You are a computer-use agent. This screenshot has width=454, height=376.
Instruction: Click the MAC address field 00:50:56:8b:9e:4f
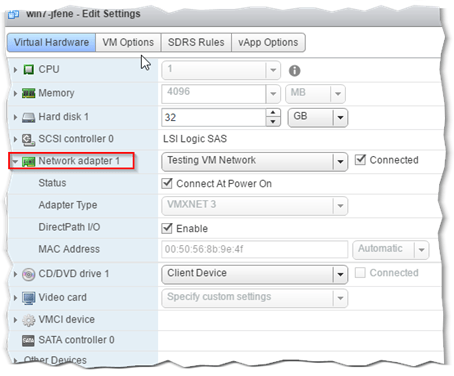coord(255,249)
